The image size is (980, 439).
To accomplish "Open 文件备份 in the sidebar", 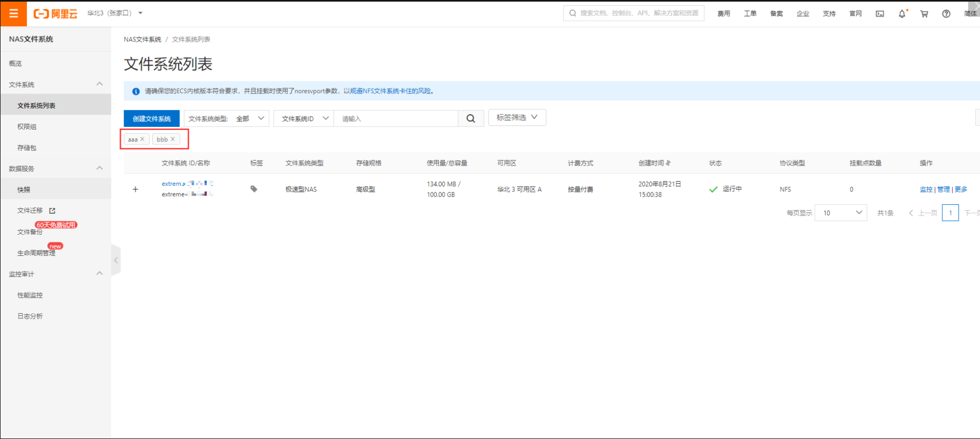I will [x=30, y=232].
